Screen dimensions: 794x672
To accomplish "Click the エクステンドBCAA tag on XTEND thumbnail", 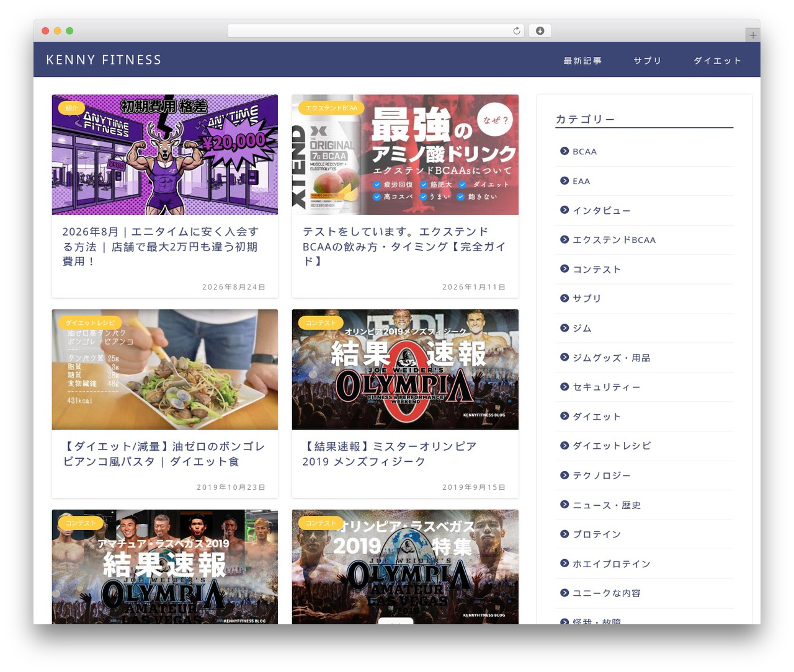I will [331, 108].
